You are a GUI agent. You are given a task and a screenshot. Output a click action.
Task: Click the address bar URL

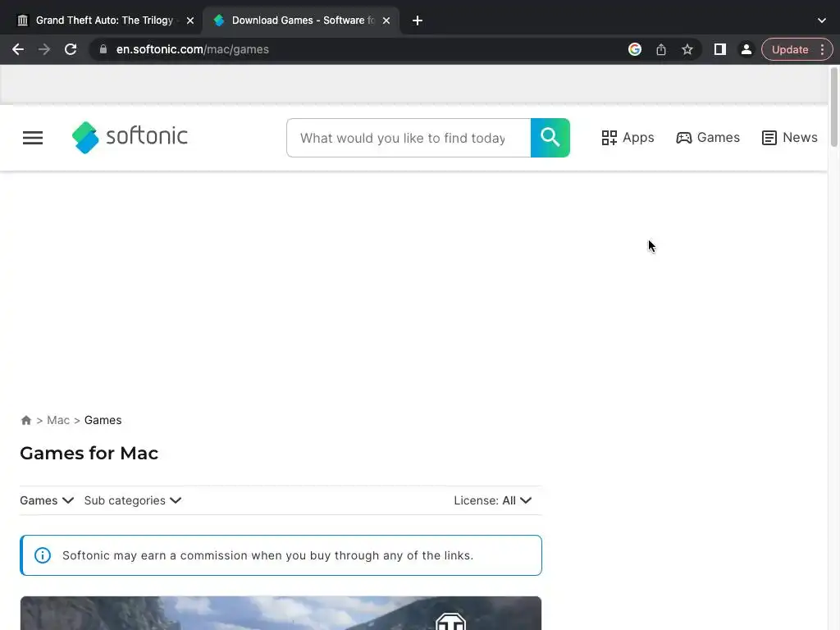pos(193,49)
